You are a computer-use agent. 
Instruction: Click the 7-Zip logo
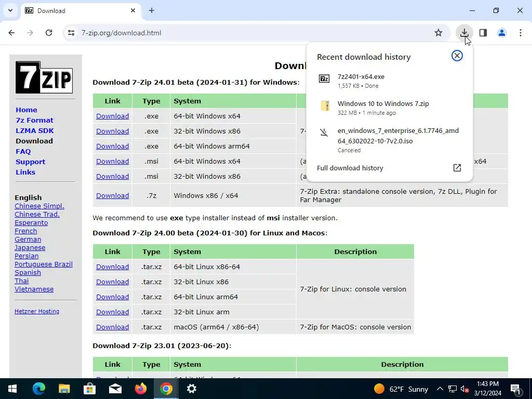44,77
